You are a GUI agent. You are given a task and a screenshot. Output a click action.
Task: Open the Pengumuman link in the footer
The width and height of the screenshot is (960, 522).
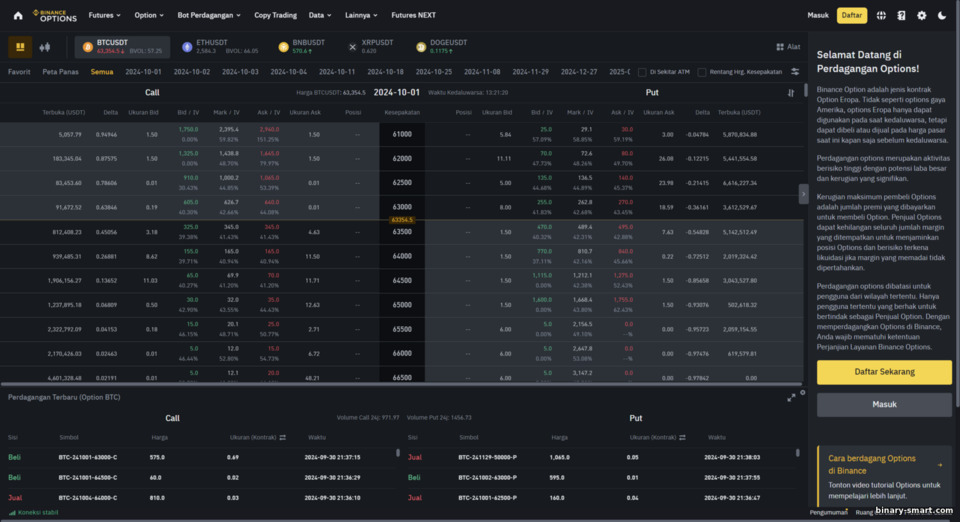coord(828,513)
